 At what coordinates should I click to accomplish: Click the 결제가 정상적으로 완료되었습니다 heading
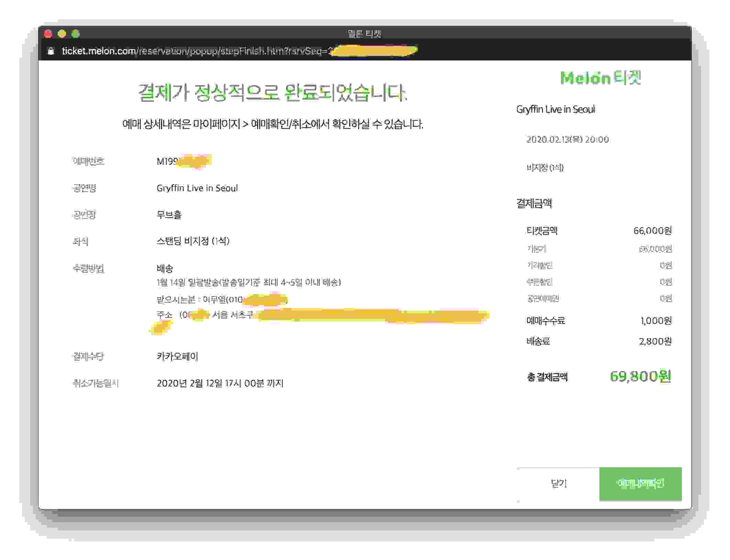point(272,92)
